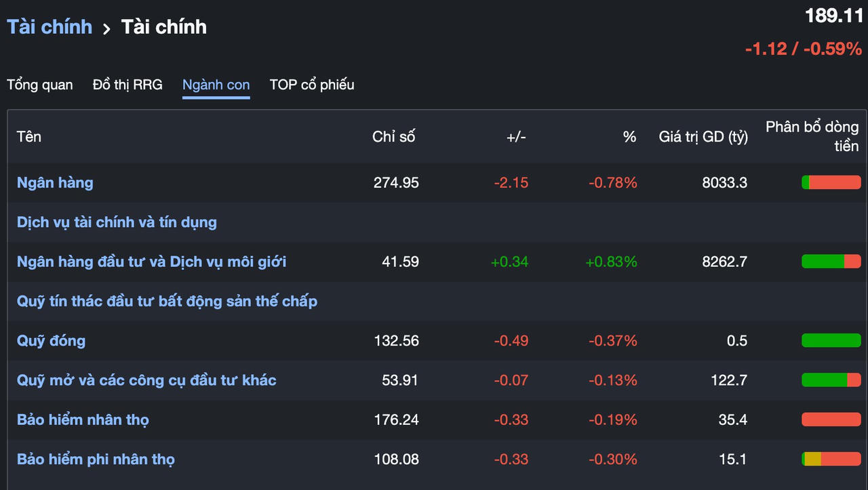Sort by the Chỉ số column header

click(x=393, y=136)
